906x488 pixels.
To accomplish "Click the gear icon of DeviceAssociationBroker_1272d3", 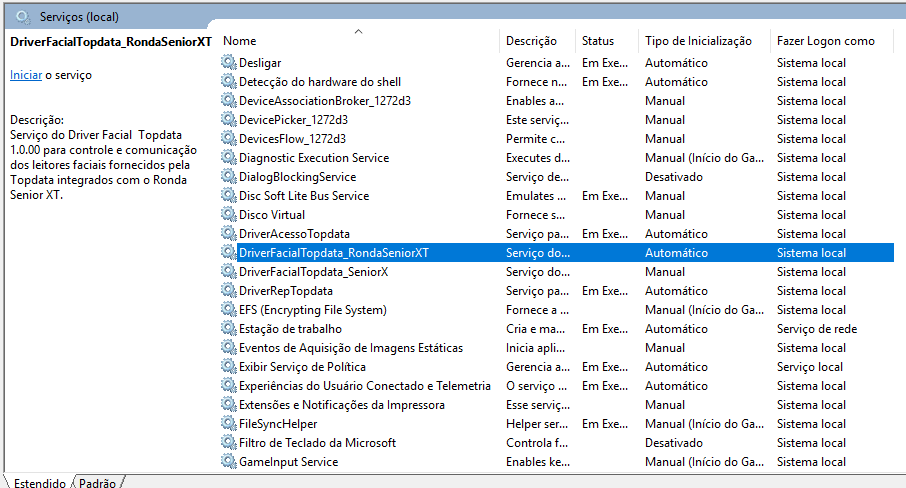I will coord(229,101).
